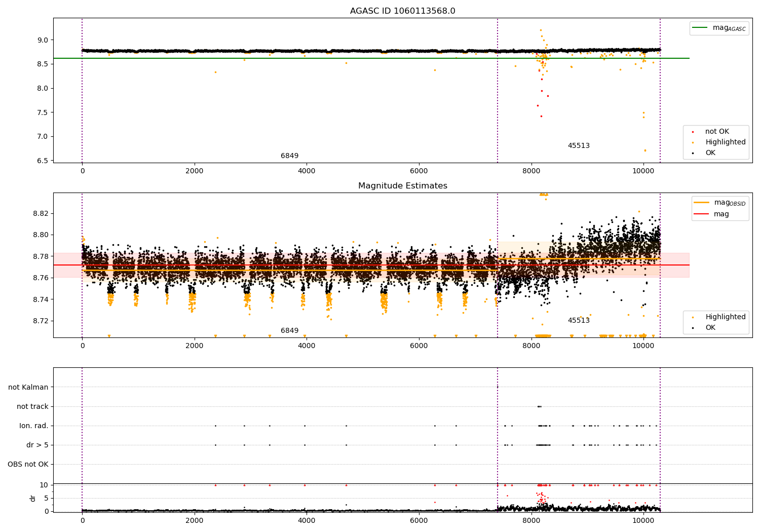Click y-axis tick '8.0' on top plot
Viewport: 760px width, 532px height.
43,88
